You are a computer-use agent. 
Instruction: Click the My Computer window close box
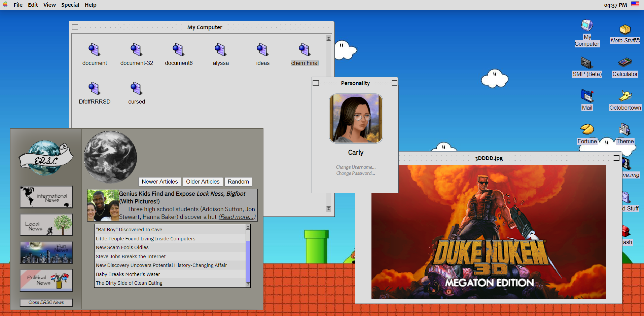75,27
